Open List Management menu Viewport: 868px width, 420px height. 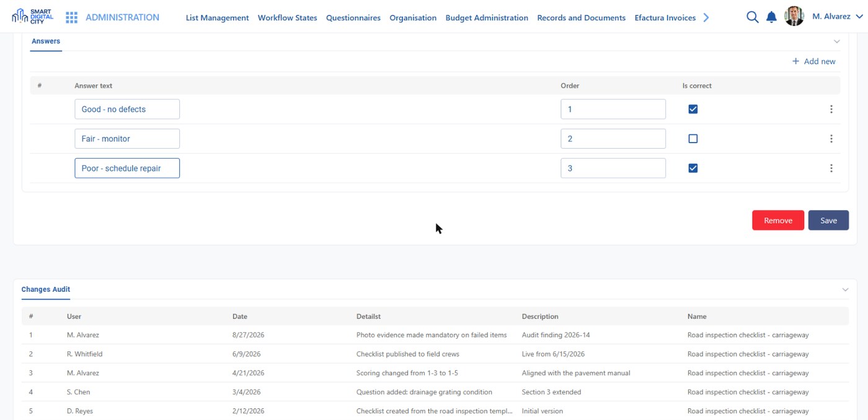click(x=217, y=17)
